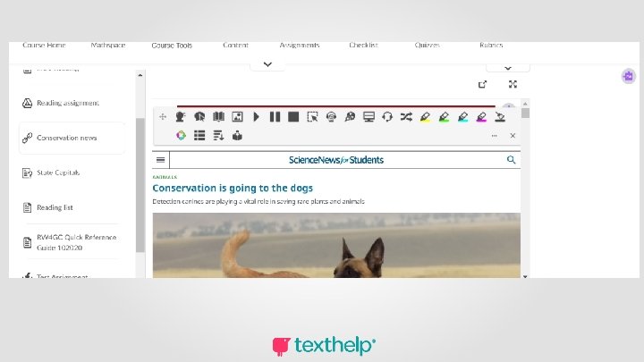
Task: Go to the Assignments tab
Action: [300, 46]
